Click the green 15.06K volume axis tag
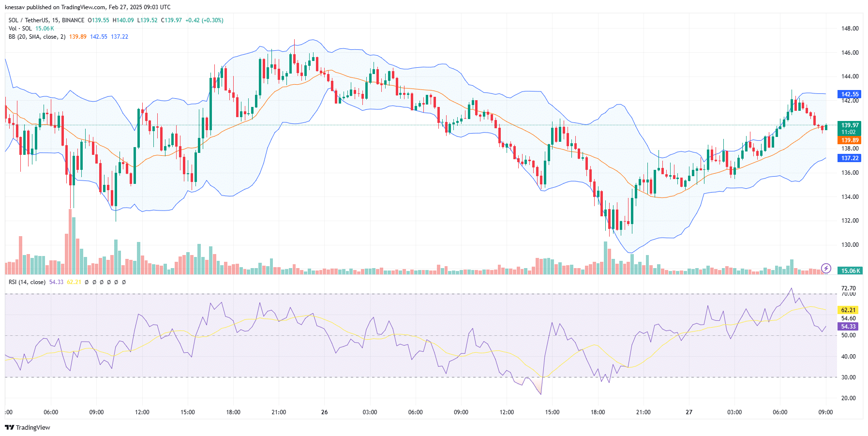The image size is (868, 436). tap(850, 271)
